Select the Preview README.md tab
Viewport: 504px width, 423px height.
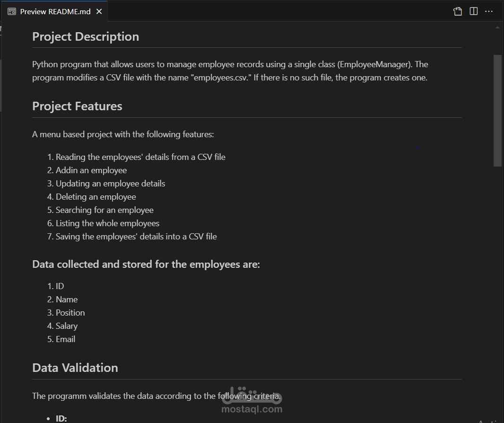[x=55, y=11]
